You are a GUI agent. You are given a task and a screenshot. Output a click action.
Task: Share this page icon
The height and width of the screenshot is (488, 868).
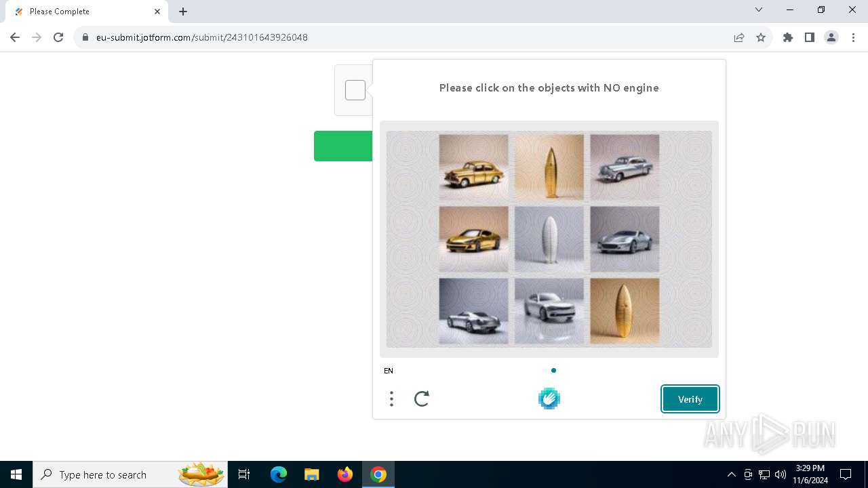(739, 37)
